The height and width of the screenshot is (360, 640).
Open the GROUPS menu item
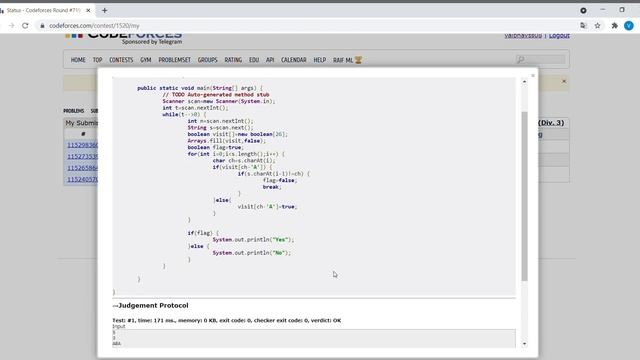(x=207, y=60)
